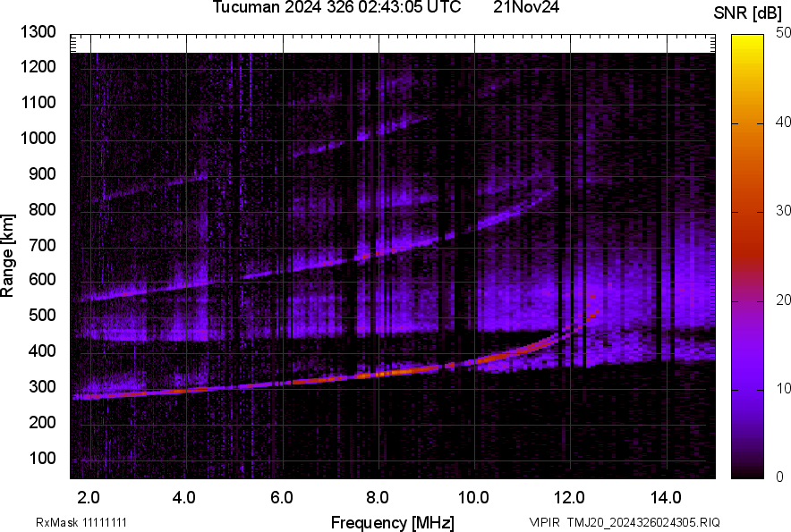791x532 pixels.
Task: Click the range tick label "1100"
Action: point(38,102)
